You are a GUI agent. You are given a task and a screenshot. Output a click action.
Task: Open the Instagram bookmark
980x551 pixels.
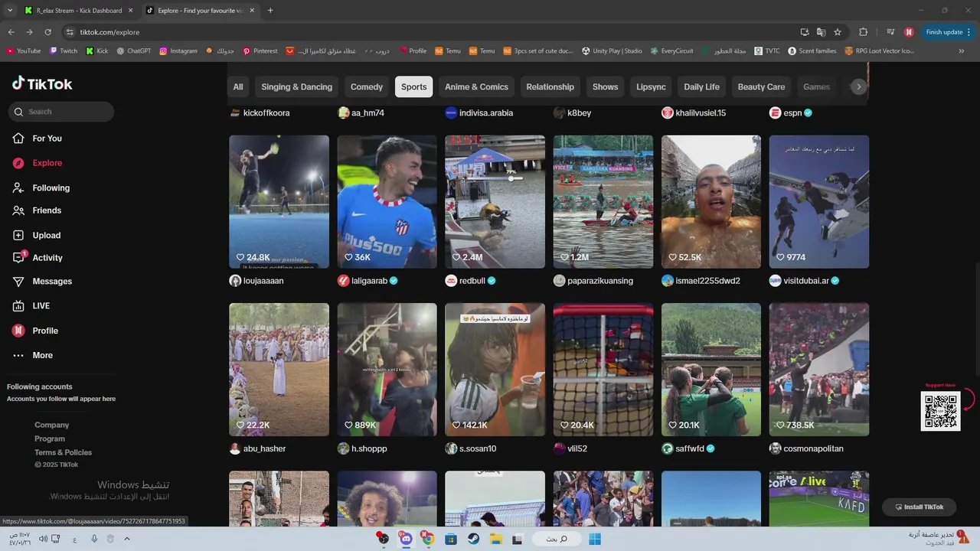[x=178, y=51]
